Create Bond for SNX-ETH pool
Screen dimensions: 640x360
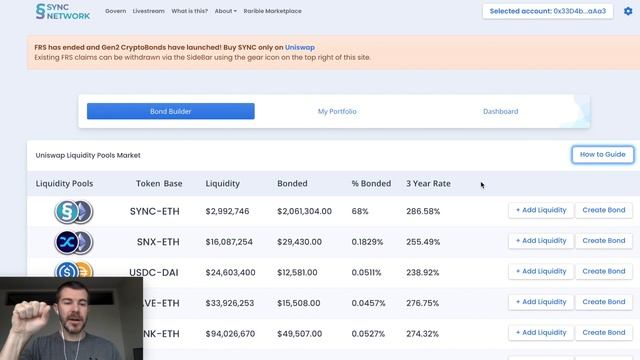[x=604, y=241]
